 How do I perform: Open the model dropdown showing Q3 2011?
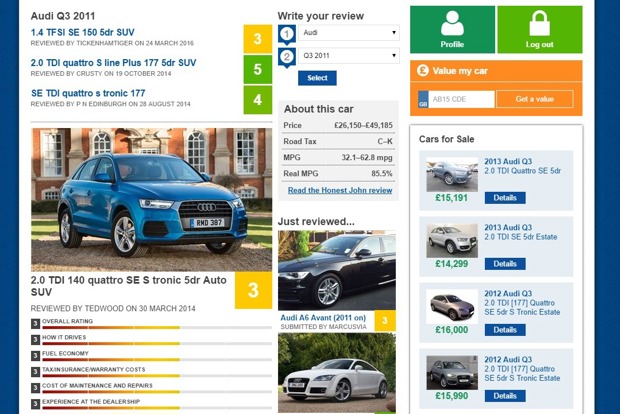click(x=349, y=56)
